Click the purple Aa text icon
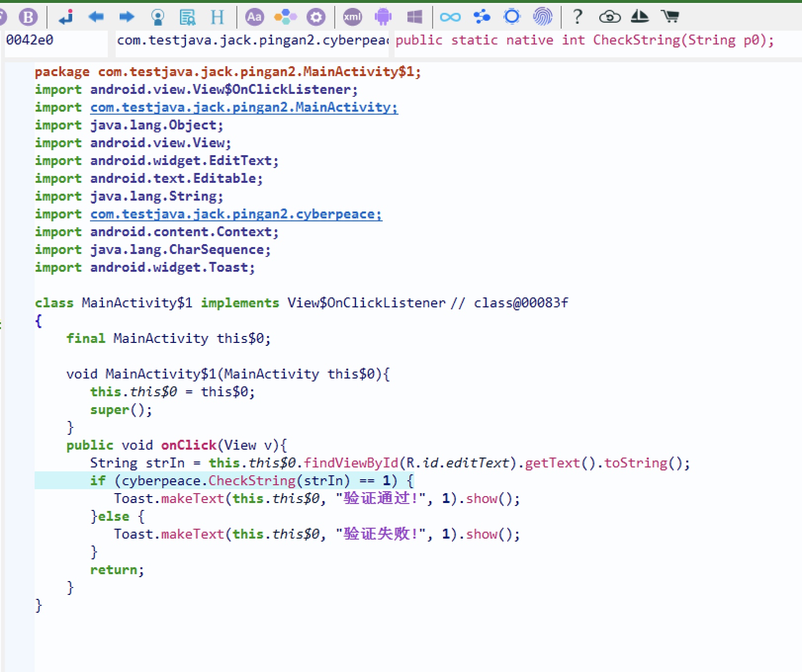This screenshot has width=802, height=672. 255,17
